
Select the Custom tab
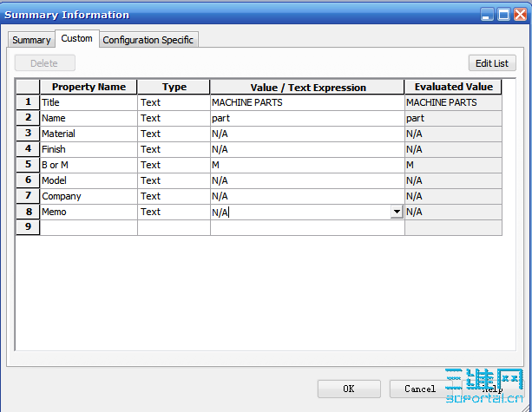pyautogui.click(x=76, y=38)
